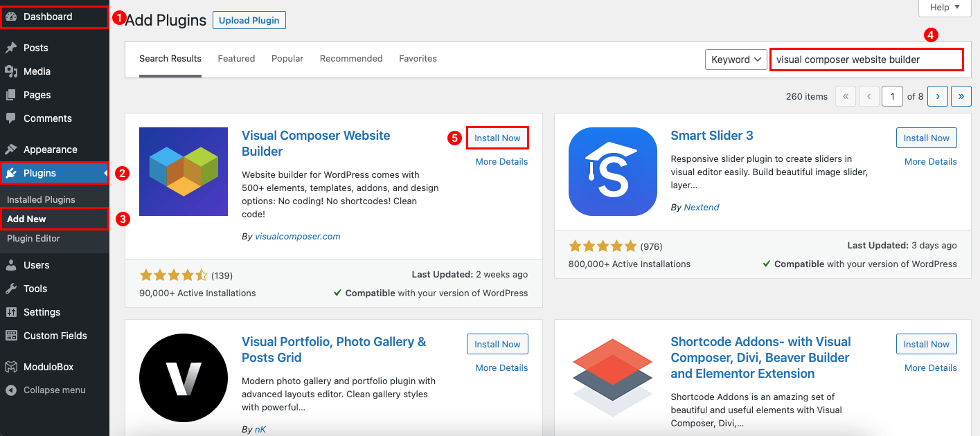
Task: Install Shortcode Addons plugin now
Action: tap(927, 344)
